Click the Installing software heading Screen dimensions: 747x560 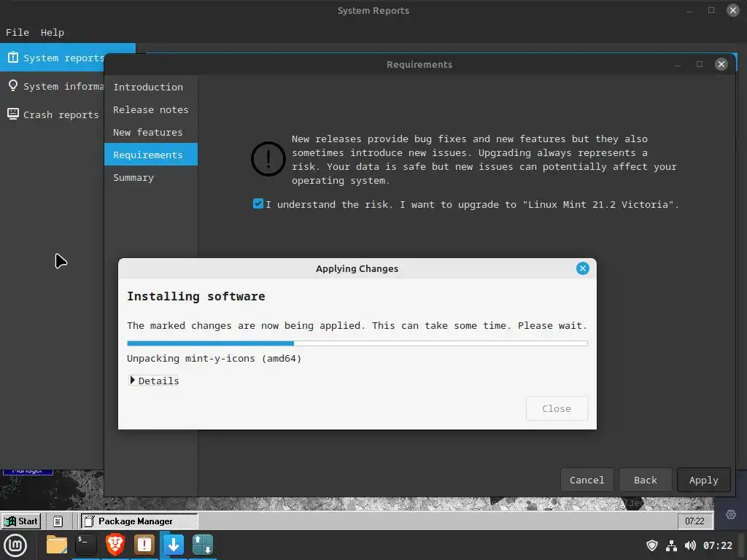(196, 296)
